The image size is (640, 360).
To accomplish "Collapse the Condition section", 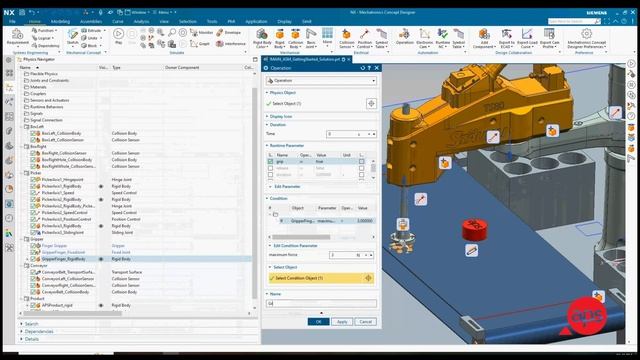I will point(267,198).
